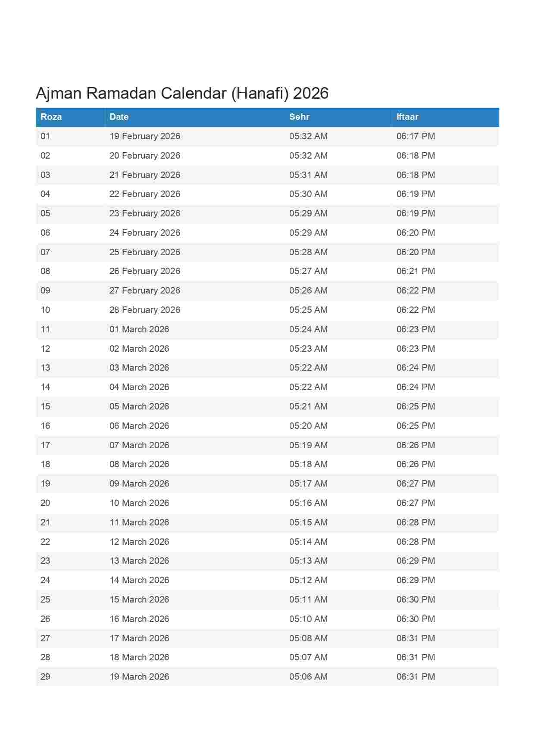Select the 28 February 2026 date cell
The width and height of the screenshot is (535, 756).
click(145, 310)
